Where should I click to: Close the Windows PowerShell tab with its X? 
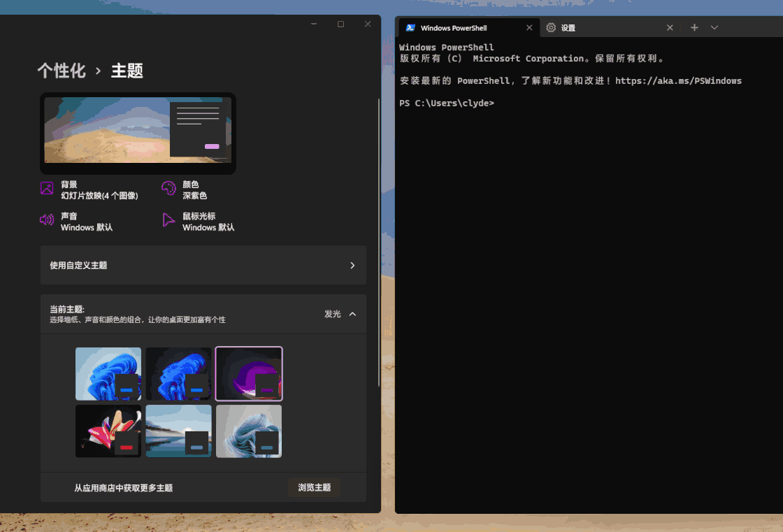point(529,27)
